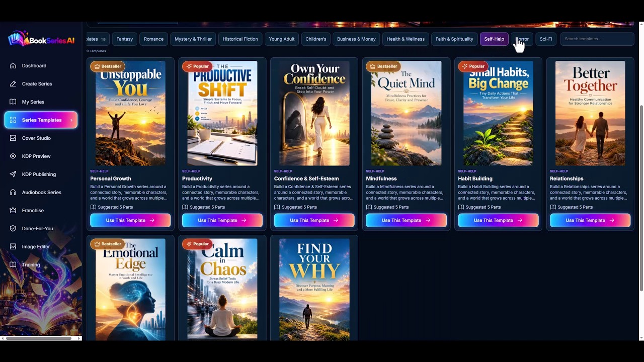The width and height of the screenshot is (644, 362).
Task: Select the Mystery & Thriller filter
Action: point(193,39)
